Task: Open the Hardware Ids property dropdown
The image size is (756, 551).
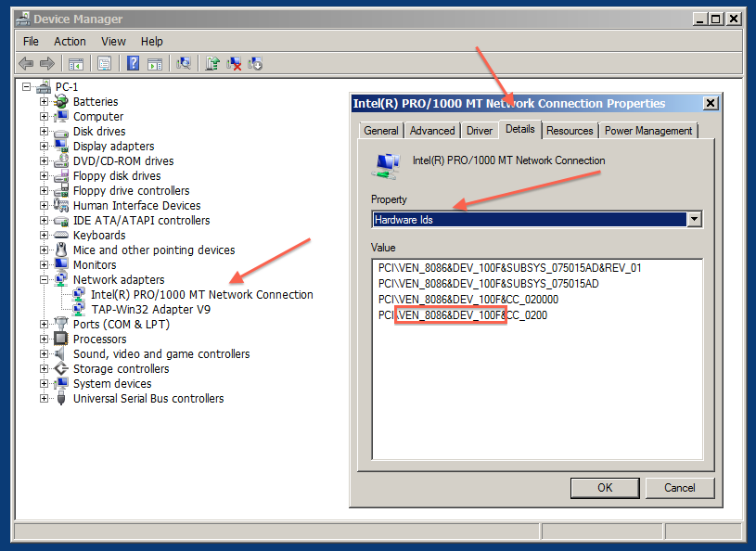Action: point(694,219)
